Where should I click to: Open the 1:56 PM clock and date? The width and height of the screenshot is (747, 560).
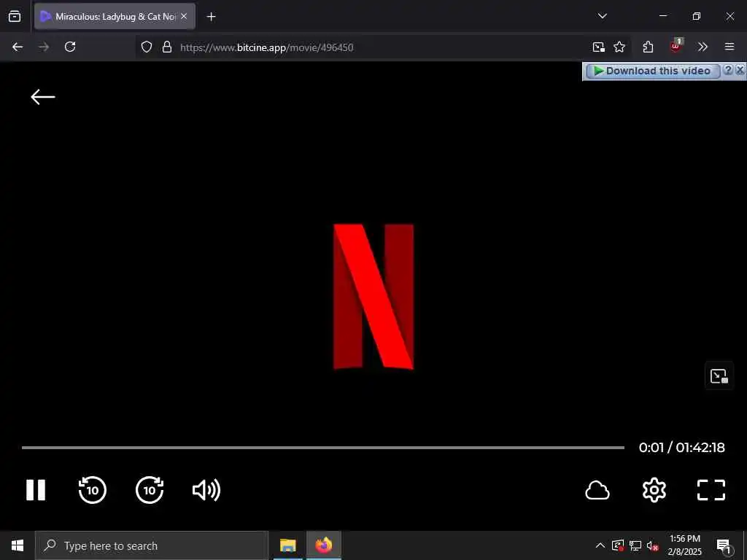[685, 545]
